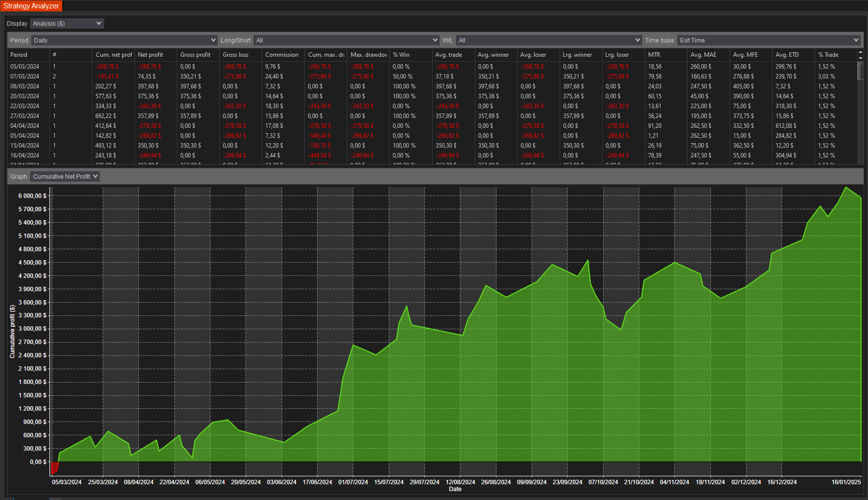868x500 pixels.
Task: Click the 16/01/2025 date axis label
Action: point(846,482)
